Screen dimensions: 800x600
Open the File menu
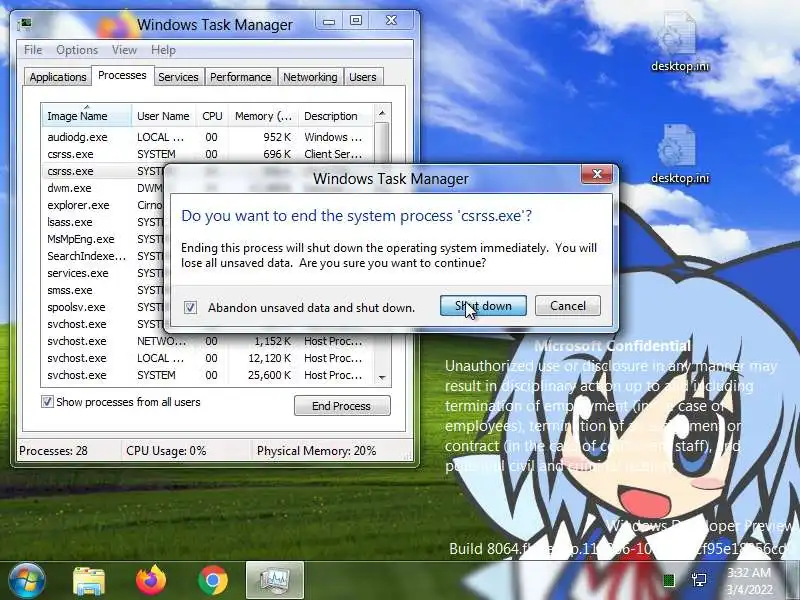33,50
